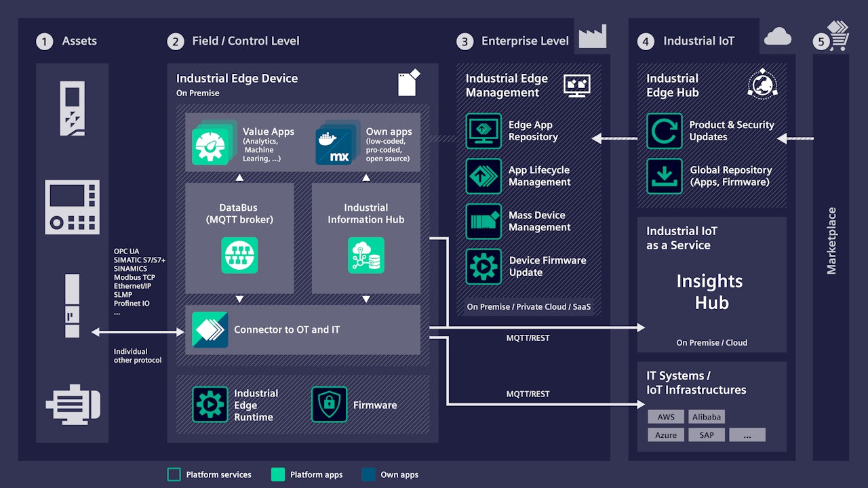The height and width of the screenshot is (488, 868).
Task: Select the OPC UA protocol label
Action: pos(126,251)
